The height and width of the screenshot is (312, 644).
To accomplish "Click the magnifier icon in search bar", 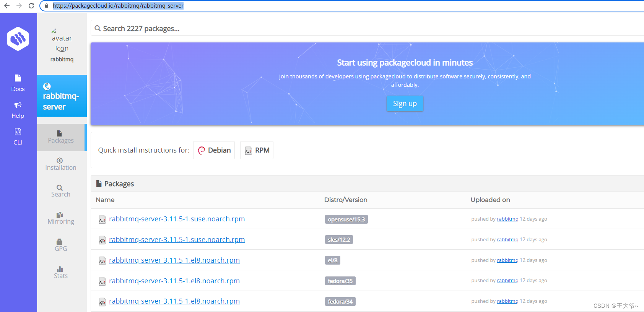I will tap(98, 28).
